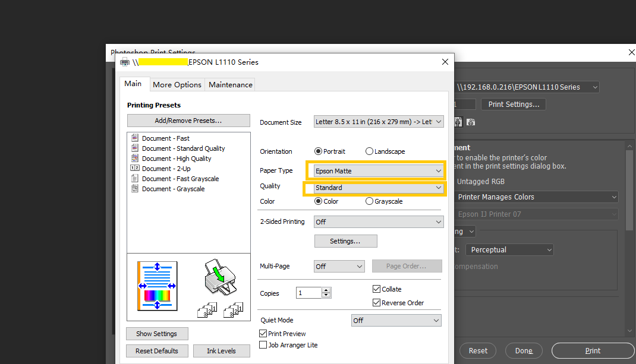The image size is (636, 364).
Task: Click Print Settings button in Photoshop window
Action: (514, 104)
